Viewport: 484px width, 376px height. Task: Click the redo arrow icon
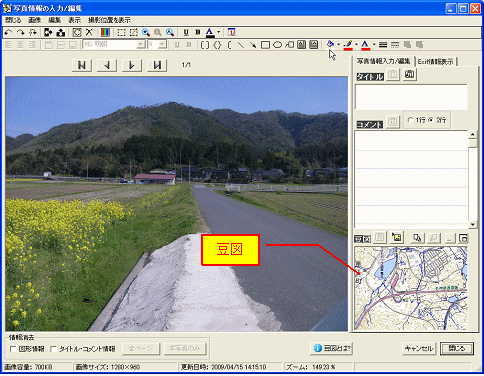[x=21, y=32]
